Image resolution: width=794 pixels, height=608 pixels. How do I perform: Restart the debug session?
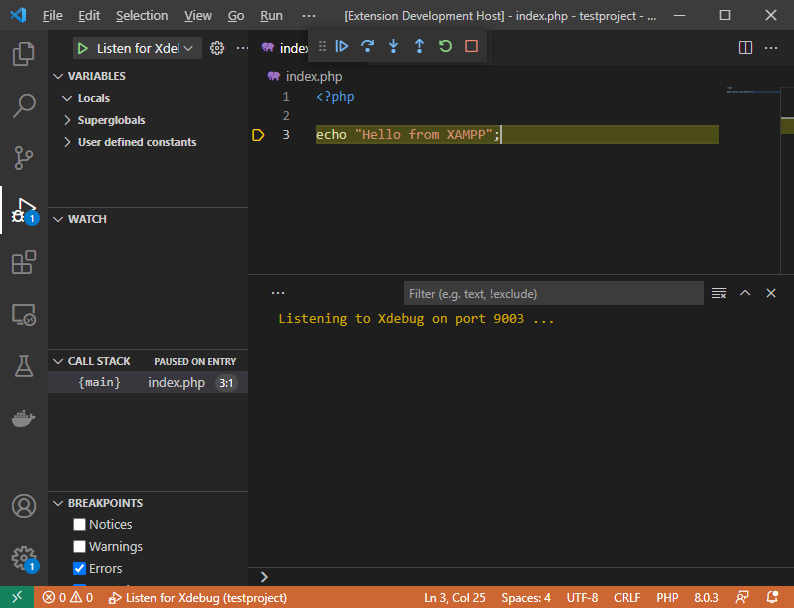click(445, 47)
